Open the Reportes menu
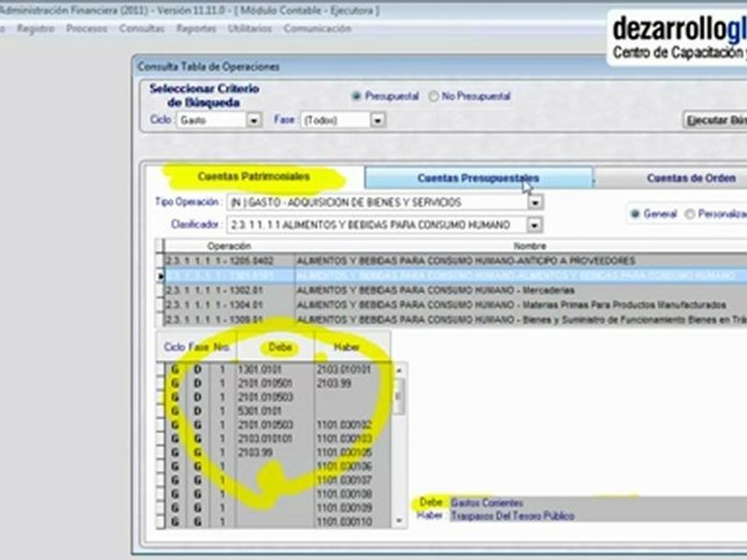This screenshot has width=747, height=560. point(196,29)
